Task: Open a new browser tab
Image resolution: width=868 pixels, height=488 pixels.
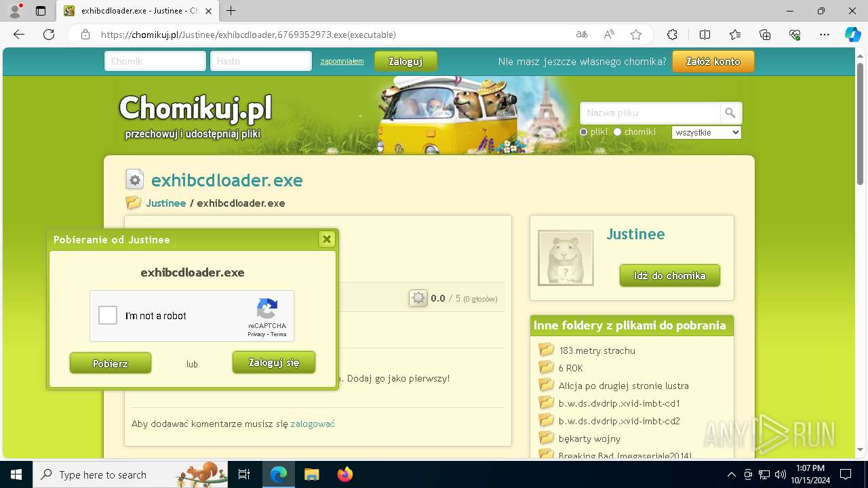Action: [x=231, y=11]
